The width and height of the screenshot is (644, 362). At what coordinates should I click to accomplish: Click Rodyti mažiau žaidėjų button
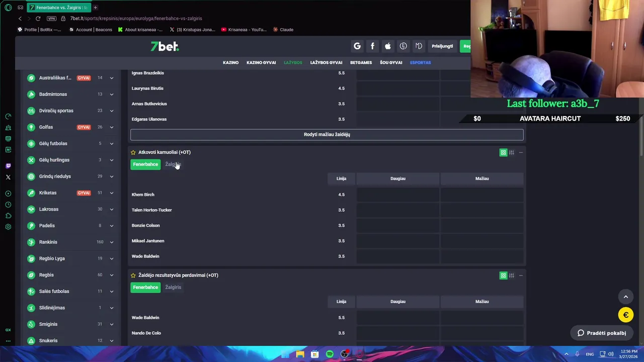(327, 135)
